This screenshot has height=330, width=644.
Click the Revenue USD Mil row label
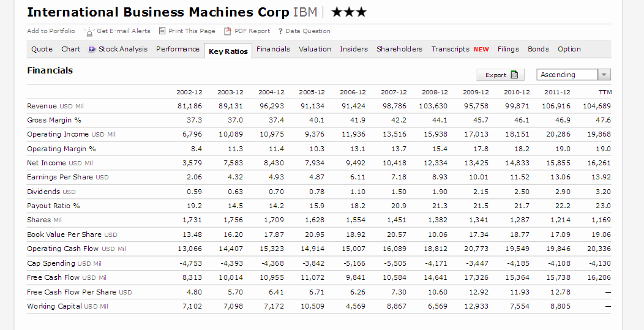[x=56, y=106]
